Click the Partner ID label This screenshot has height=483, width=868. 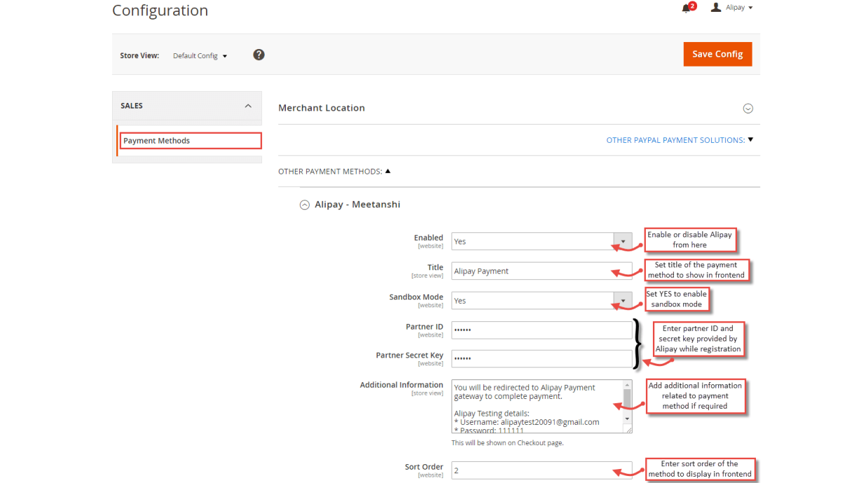click(425, 327)
